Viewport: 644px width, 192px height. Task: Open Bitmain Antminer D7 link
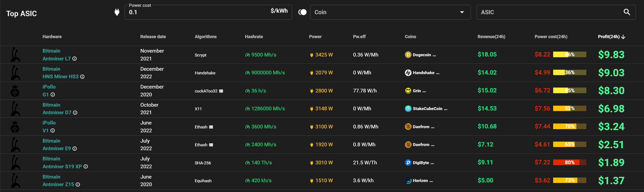(x=57, y=109)
